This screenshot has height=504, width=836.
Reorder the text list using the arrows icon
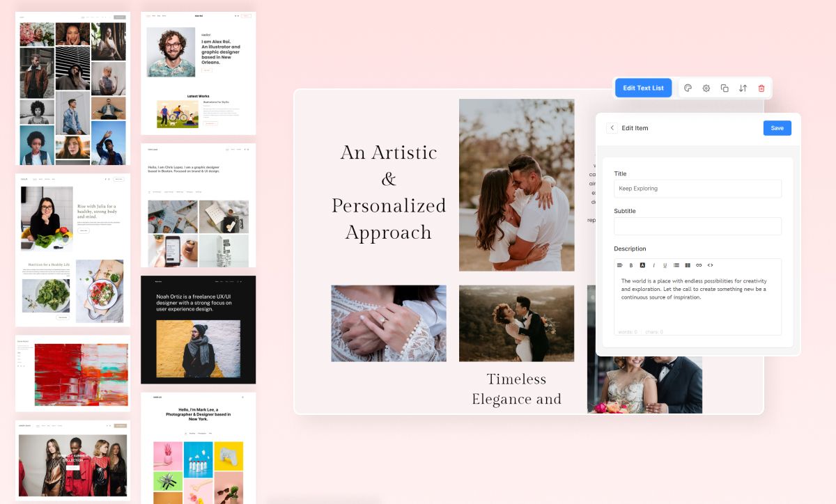click(x=743, y=88)
